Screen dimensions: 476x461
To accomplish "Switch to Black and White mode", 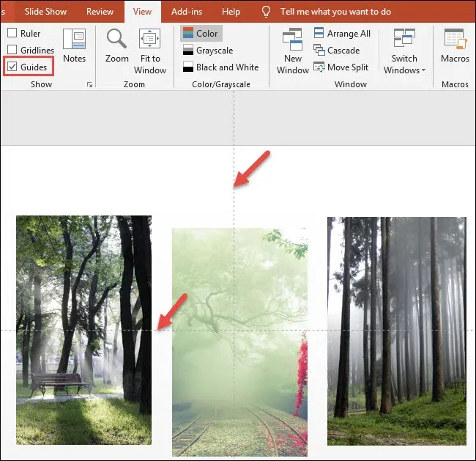I will pos(221,67).
